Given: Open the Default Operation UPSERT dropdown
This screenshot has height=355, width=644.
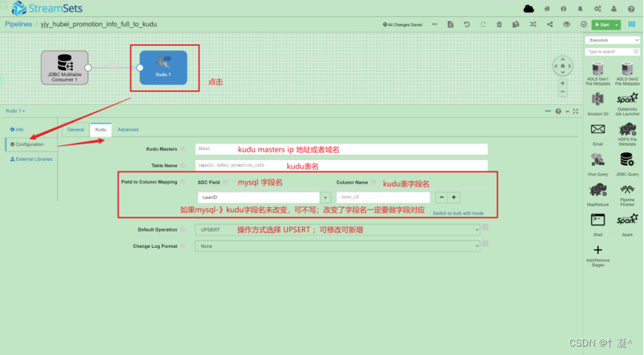Looking at the screenshot, I should point(338,229).
